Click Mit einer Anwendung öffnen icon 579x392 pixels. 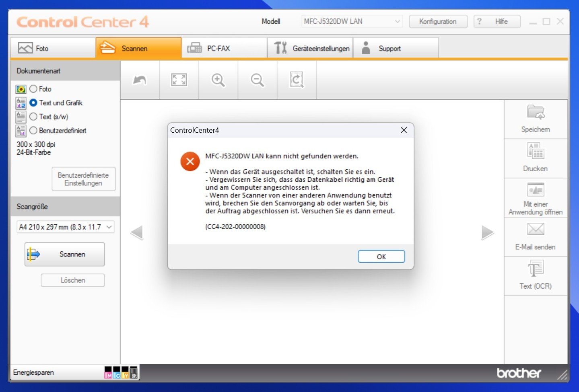point(536,189)
